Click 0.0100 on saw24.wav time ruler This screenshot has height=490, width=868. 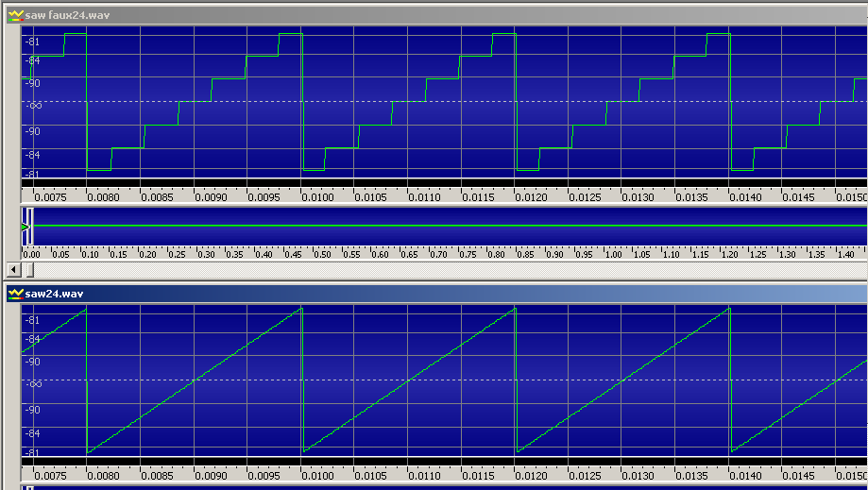click(317, 476)
